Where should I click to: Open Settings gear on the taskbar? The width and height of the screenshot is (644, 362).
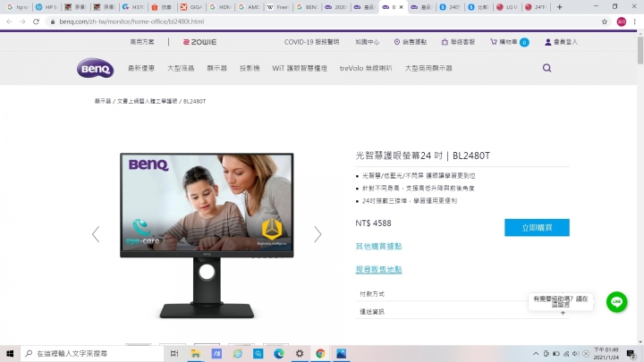click(300, 353)
